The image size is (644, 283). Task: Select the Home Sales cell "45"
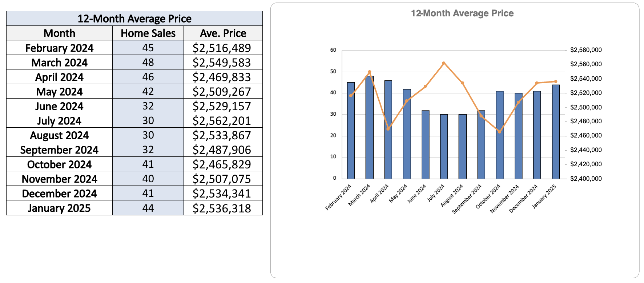(148, 48)
